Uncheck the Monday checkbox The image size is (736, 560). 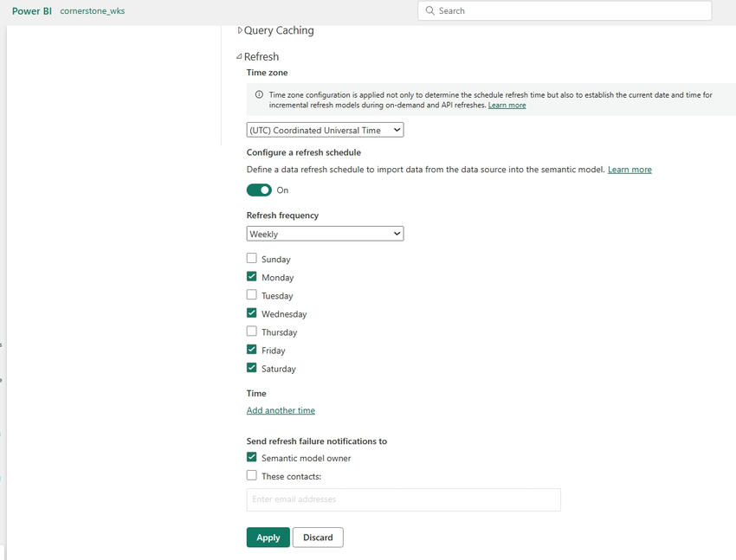252,276
